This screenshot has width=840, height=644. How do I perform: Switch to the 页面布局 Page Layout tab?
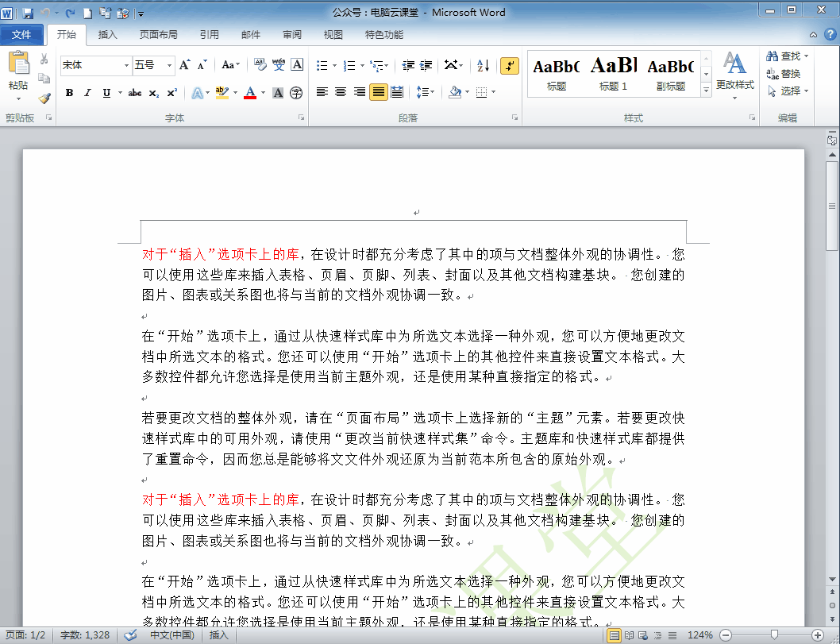159,35
